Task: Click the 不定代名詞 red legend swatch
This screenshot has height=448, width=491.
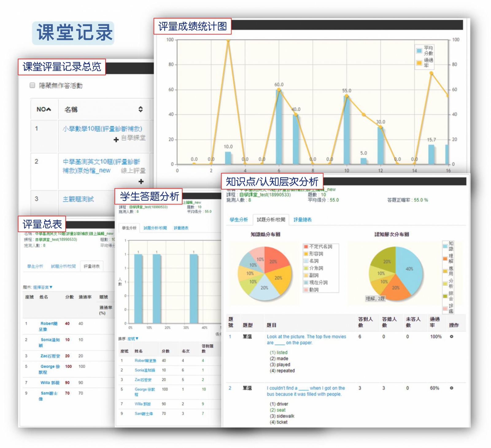Action: click(x=306, y=247)
